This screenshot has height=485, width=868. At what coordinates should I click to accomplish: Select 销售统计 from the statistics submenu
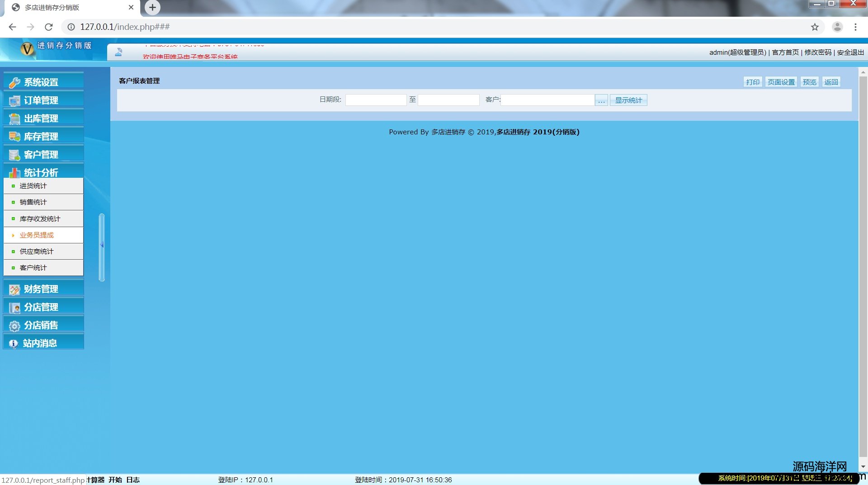click(x=33, y=202)
